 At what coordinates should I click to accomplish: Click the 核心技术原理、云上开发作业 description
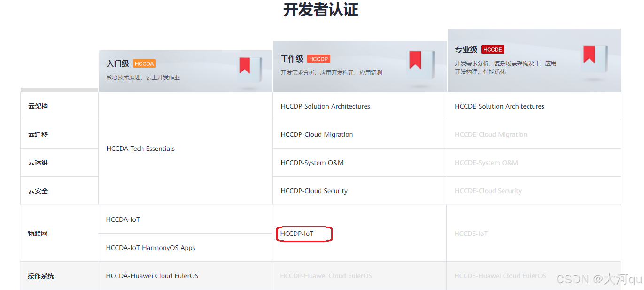tap(143, 77)
